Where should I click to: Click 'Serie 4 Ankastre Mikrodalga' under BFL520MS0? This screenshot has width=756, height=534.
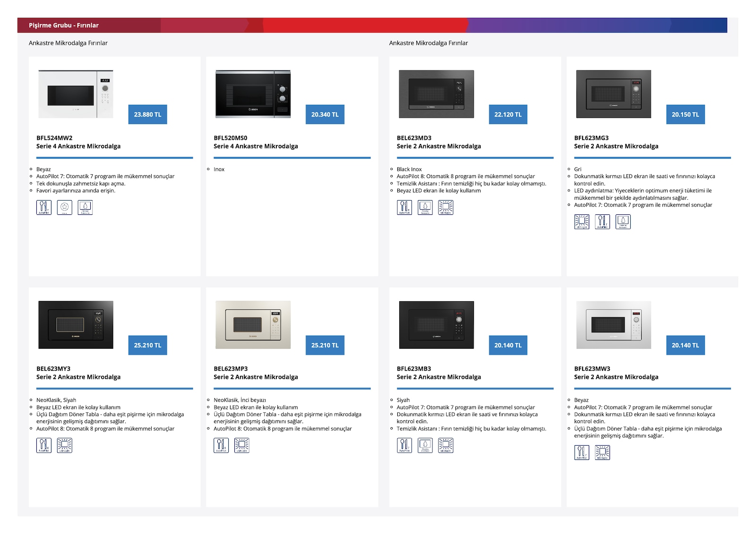[x=256, y=146]
